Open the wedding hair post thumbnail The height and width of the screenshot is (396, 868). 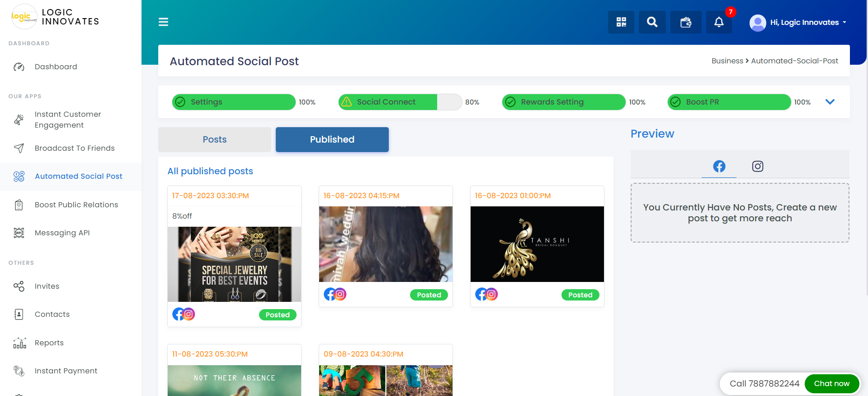(x=386, y=244)
